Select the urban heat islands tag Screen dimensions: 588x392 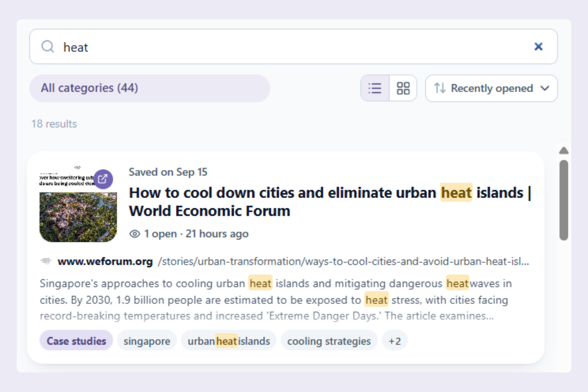point(229,341)
